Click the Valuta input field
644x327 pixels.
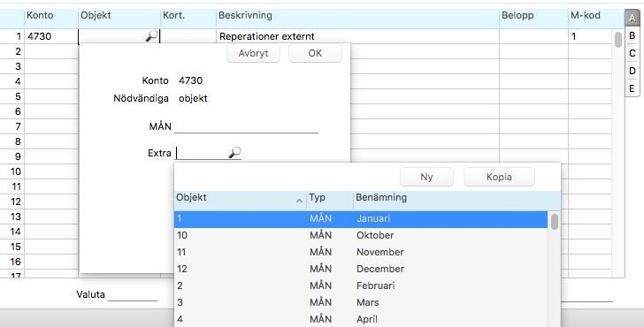[x=133, y=294]
